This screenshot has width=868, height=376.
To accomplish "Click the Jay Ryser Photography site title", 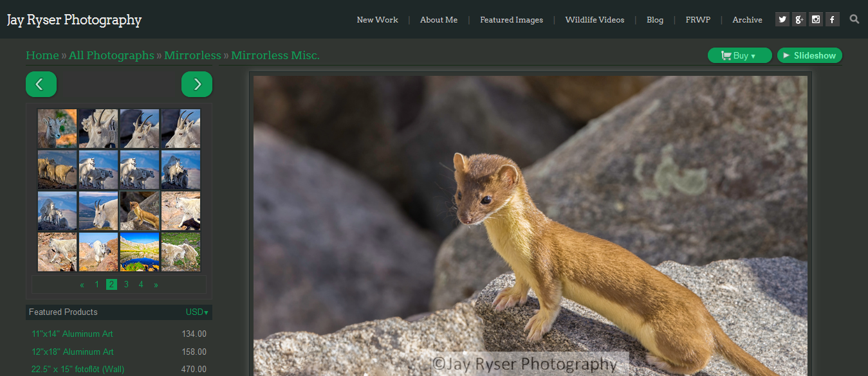I will (x=74, y=20).
